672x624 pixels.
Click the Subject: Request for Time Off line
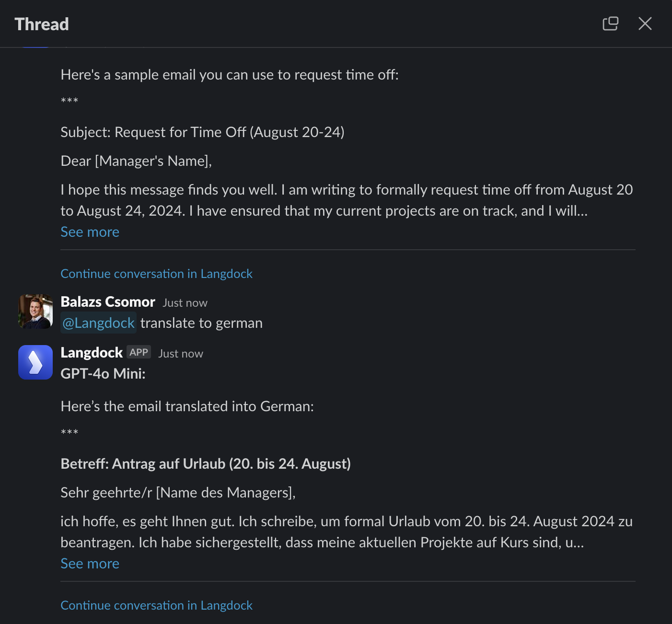202,132
